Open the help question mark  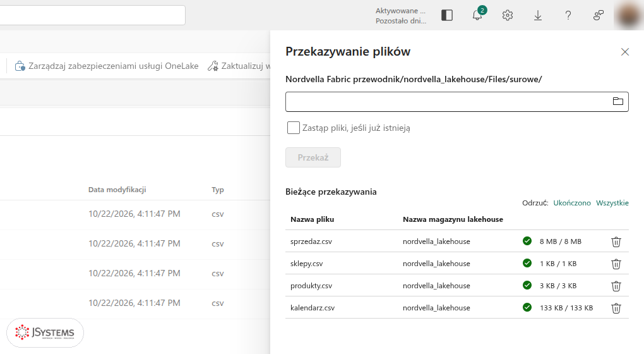tap(568, 15)
